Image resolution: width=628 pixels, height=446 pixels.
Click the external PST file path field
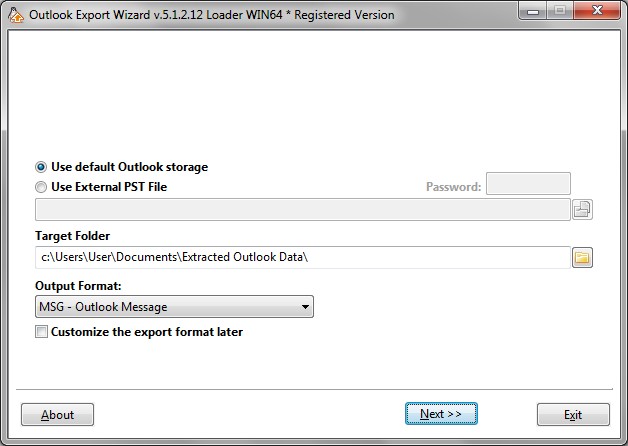click(302, 209)
